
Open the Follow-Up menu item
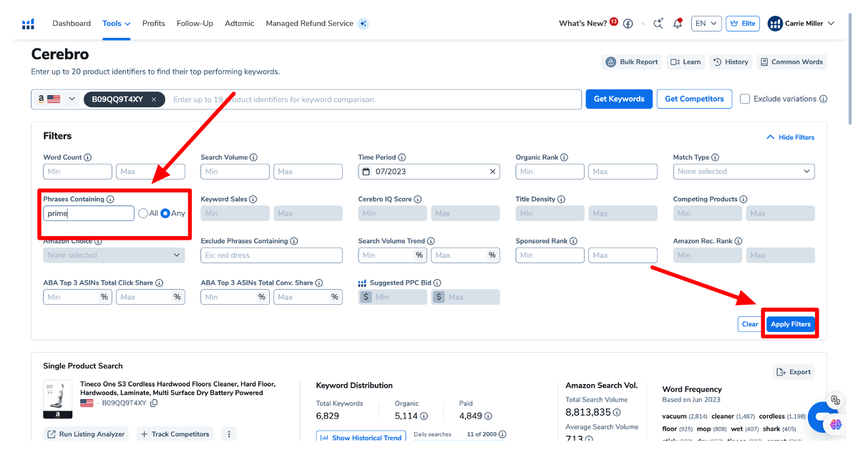(195, 24)
